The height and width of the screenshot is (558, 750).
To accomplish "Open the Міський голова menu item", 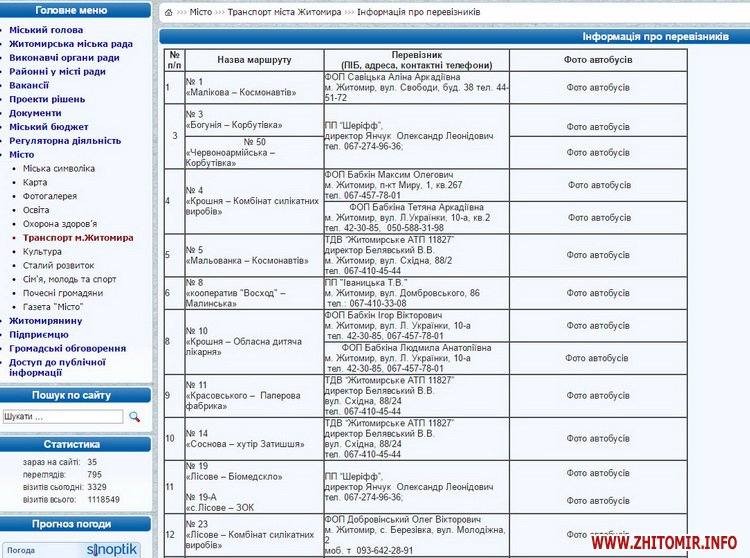I will pyautogui.click(x=46, y=30).
